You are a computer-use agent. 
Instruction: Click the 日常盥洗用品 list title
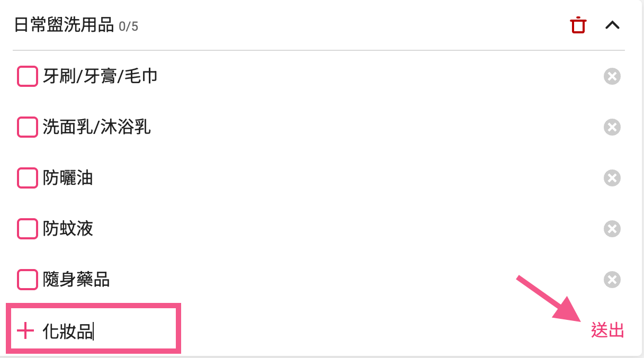pyautogui.click(x=64, y=25)
